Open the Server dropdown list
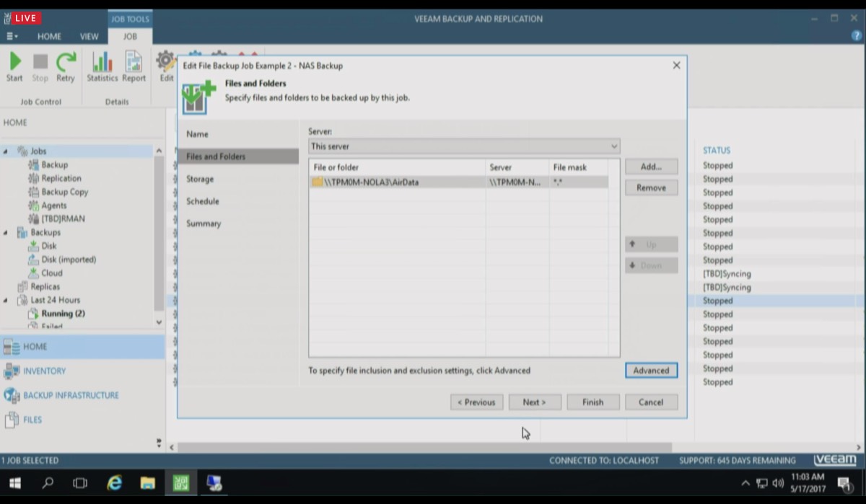This screenshot has height=504, width=866. (613, 146)
